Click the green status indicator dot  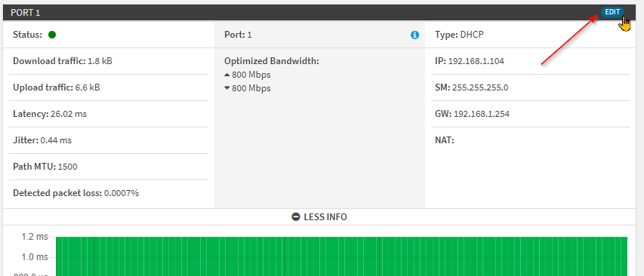[x=52, y=35]
